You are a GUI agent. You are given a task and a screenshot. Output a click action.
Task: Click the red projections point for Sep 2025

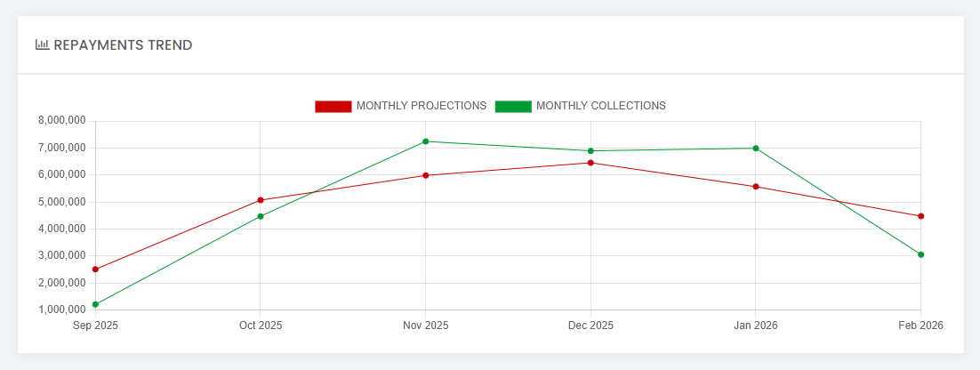coord(95,269)
